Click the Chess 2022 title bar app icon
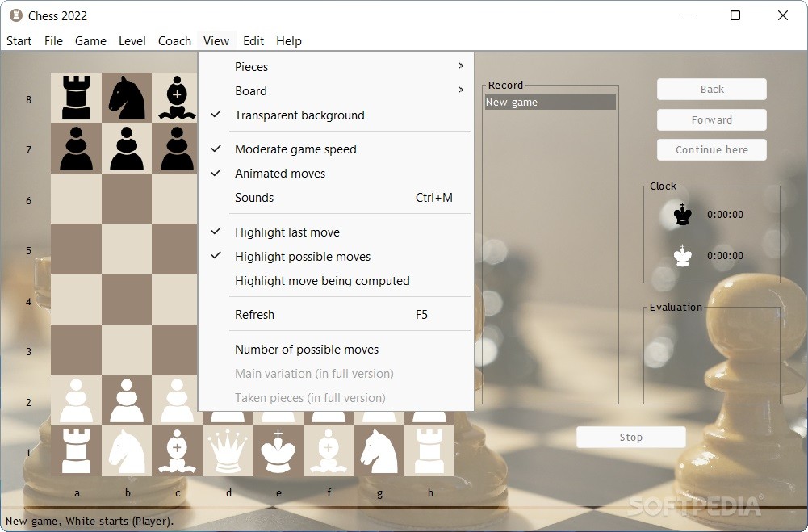This screenshot has width=808, height=532. pos(16,15)
